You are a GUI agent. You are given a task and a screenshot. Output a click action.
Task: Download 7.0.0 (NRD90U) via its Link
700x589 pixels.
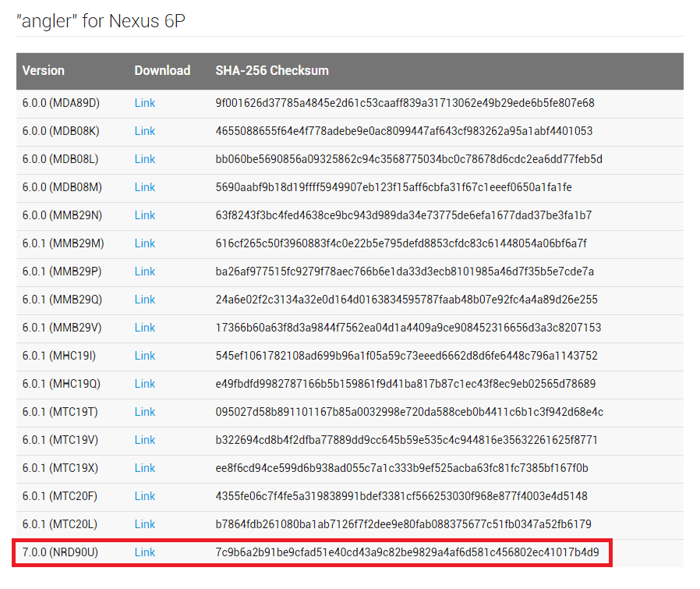pos(145,553)
